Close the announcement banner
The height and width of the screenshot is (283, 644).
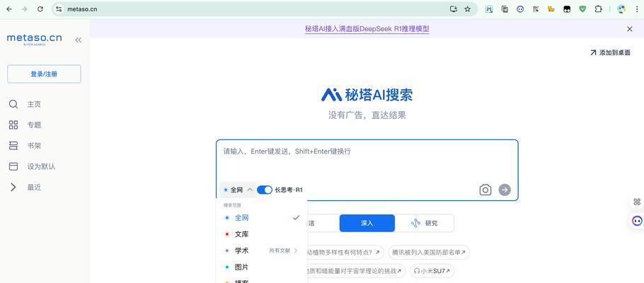630,29
